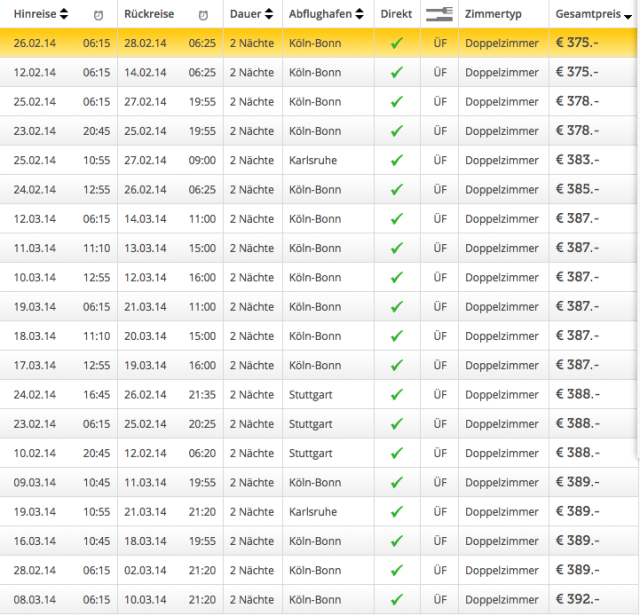Select price € 378.- in 23.02.14 20:45 row
The width and height of the screenshot is (640, 616).
577,131
